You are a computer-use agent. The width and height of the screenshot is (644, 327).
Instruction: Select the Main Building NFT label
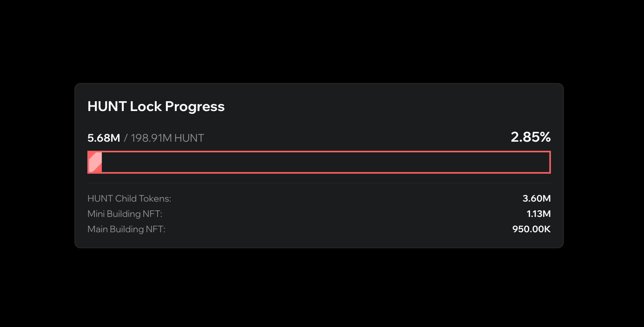(126, 229)
